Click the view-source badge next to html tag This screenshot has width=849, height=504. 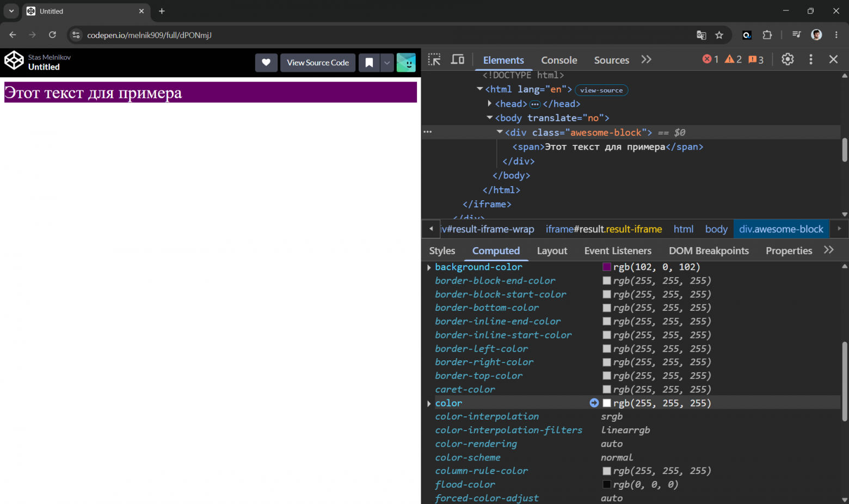point(601,90)
